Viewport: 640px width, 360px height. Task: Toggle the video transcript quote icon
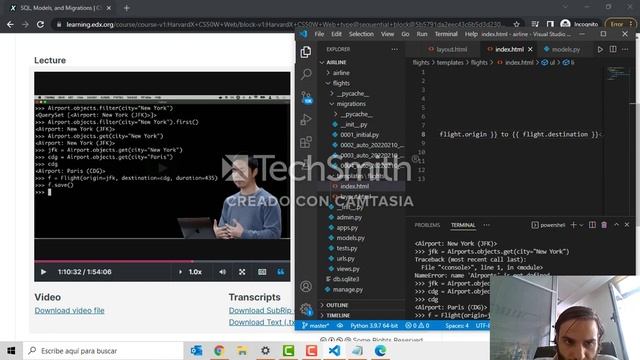point(280,272)
